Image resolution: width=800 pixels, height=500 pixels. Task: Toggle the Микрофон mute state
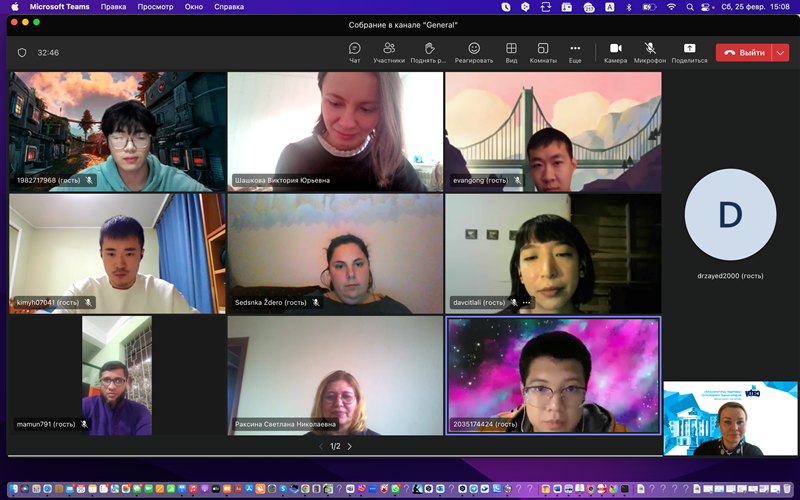click(x=649, y=53)
